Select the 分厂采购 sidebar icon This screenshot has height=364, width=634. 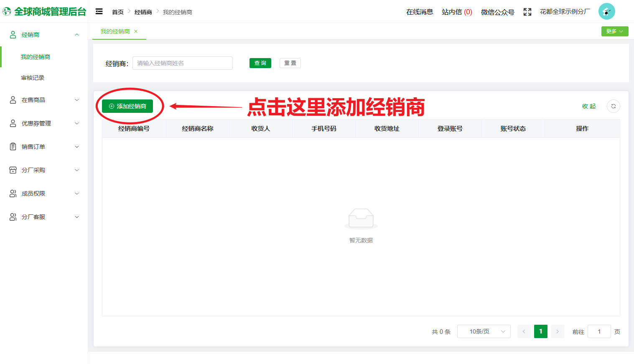click(12, 170)
